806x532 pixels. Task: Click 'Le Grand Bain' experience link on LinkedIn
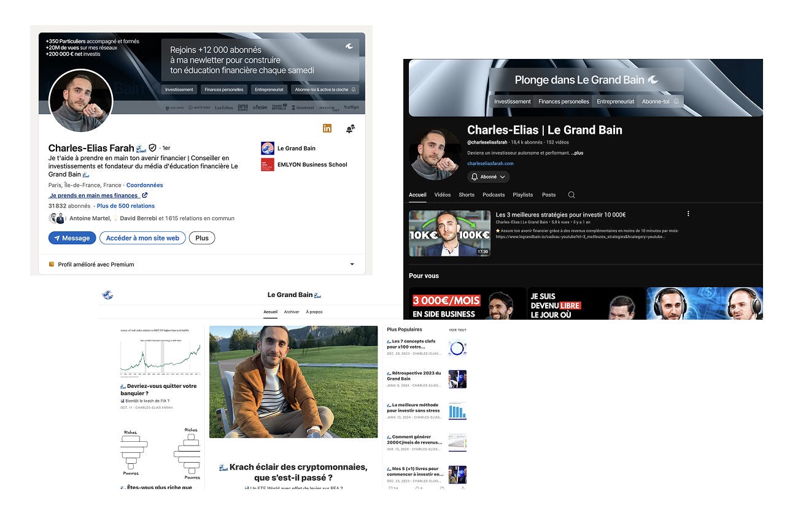click(x=296, y=148)
